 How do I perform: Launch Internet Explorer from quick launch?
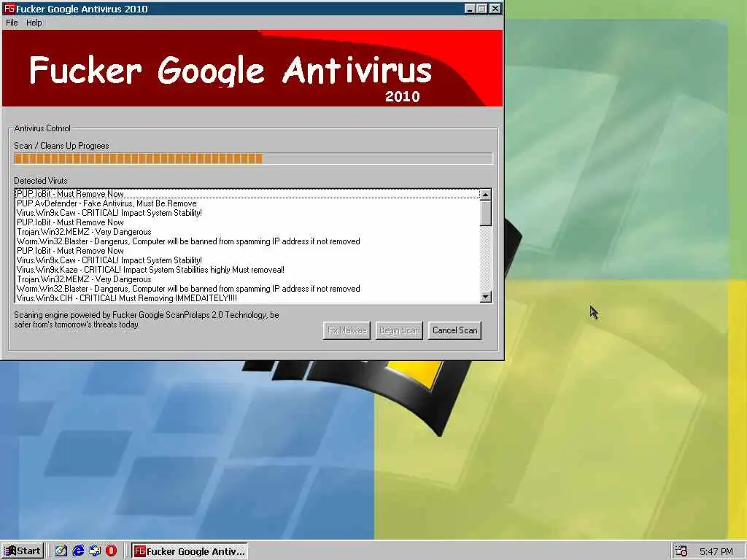tap(78, 551)
